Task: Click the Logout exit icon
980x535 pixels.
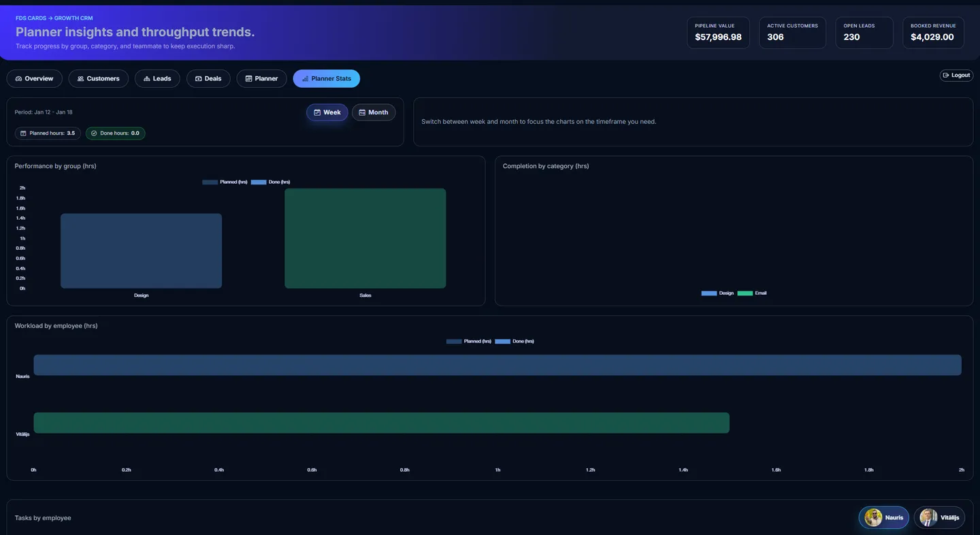Action: click(946, 75)
